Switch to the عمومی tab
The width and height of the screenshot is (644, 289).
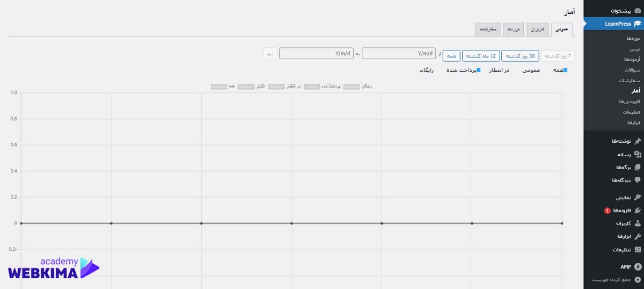click(561, 30)
